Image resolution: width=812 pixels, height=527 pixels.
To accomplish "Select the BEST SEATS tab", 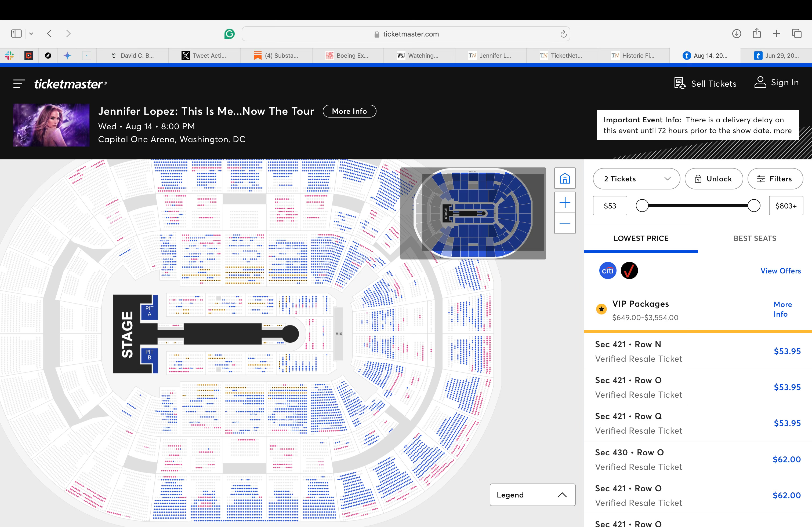I will click(x=755, y=238).
